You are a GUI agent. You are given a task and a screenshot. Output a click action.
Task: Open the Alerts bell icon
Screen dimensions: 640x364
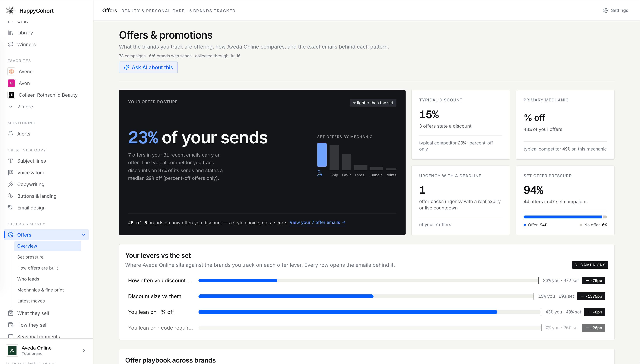[x=10, y=134]
